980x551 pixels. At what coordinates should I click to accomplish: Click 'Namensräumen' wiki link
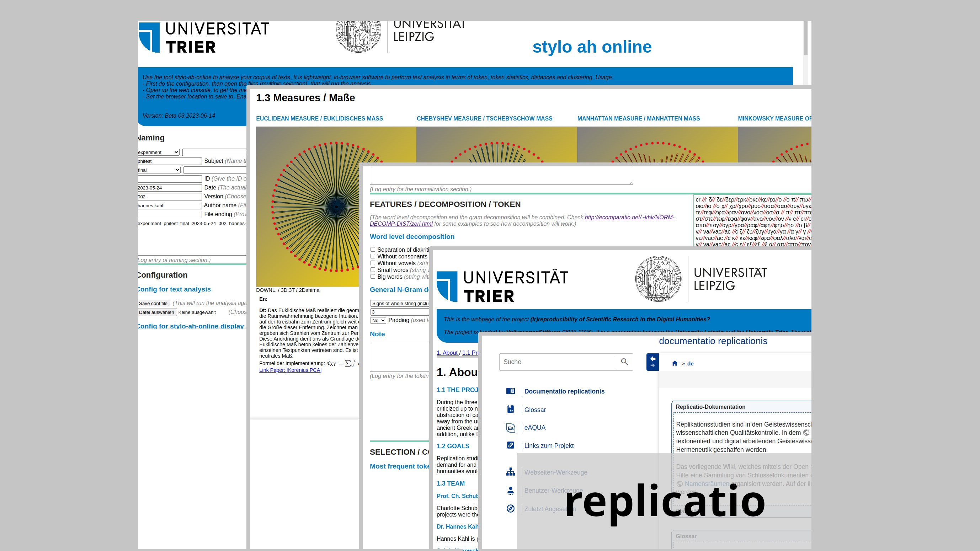point(707,484)
